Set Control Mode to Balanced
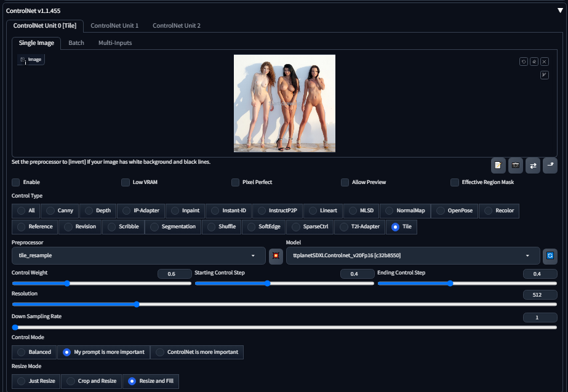Viewport: 568px width, 392px height. point(34,352)
